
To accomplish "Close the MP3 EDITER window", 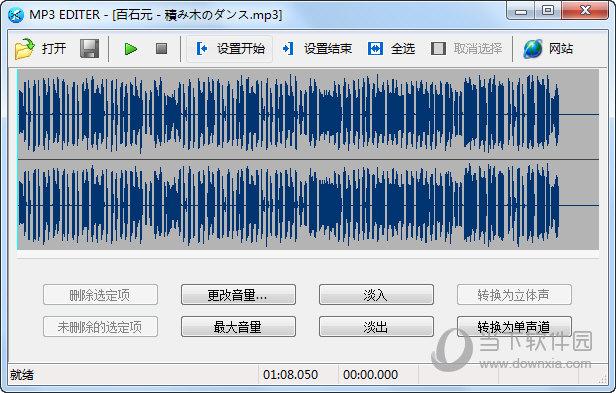I will pyautogui.click(x=585, y=11).
